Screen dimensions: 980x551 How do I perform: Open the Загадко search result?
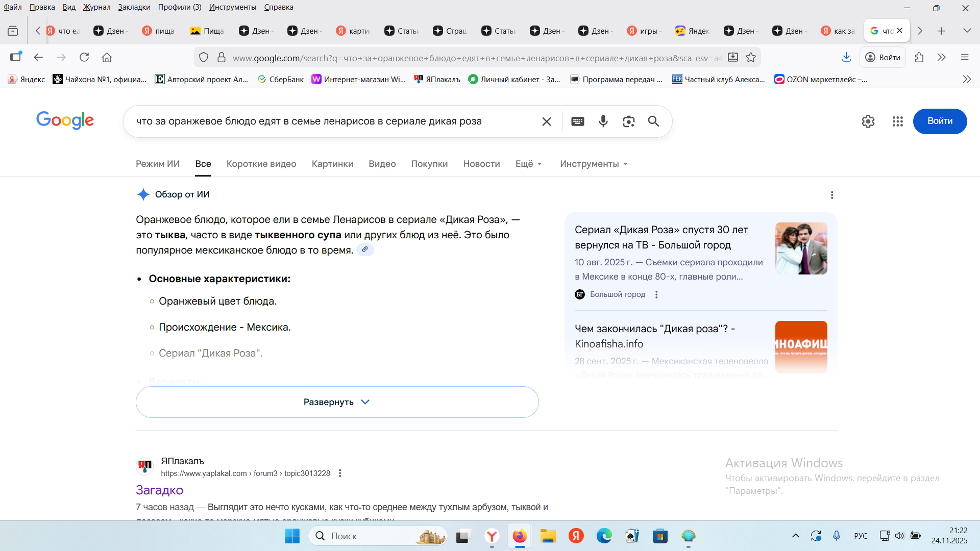point(159,490)
